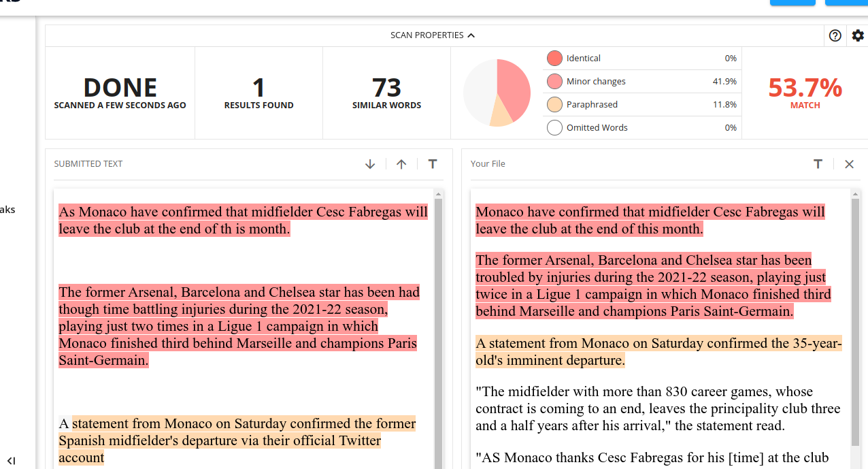868x469 pixels.
Task: Open scan settings gear icon
Action: (x=858, y=36)
